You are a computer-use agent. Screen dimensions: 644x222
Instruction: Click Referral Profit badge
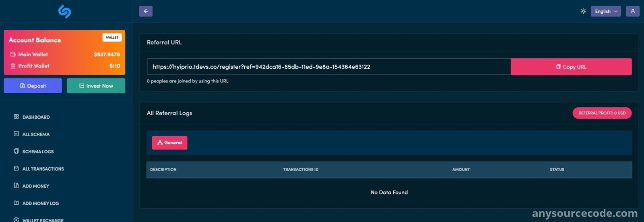[x=602, y=113]
